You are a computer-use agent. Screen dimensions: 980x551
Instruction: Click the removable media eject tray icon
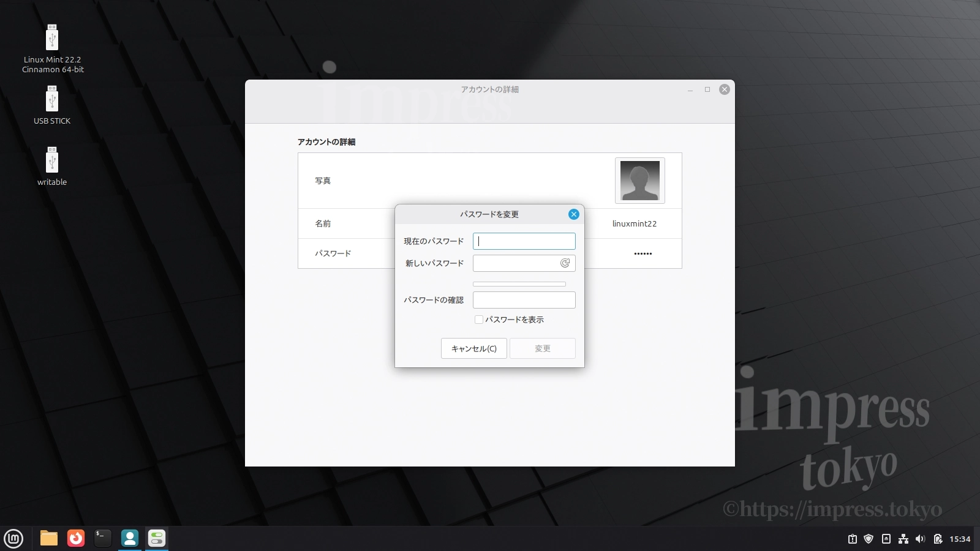click(x=886, y=539)
